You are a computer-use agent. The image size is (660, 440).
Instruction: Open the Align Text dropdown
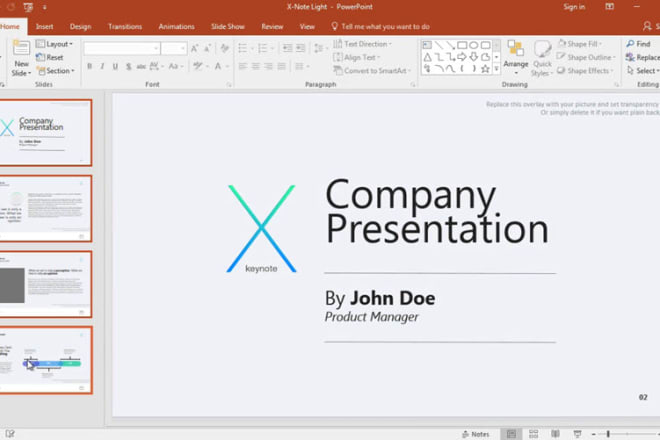357,57
